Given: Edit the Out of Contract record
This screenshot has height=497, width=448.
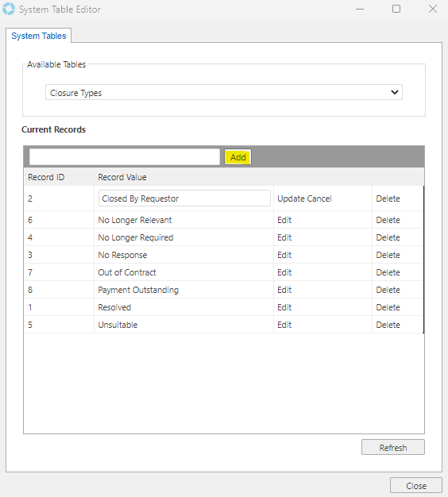Looking at the screenshot, I should (284, 272).
